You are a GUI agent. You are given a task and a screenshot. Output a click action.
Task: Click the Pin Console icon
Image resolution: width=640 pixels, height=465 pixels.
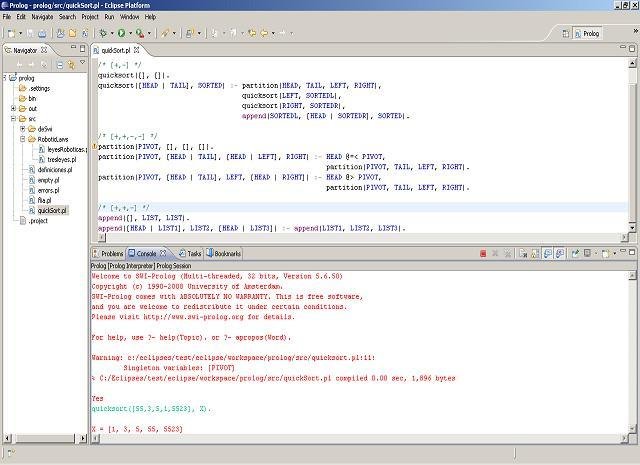(x=575, y=254)
